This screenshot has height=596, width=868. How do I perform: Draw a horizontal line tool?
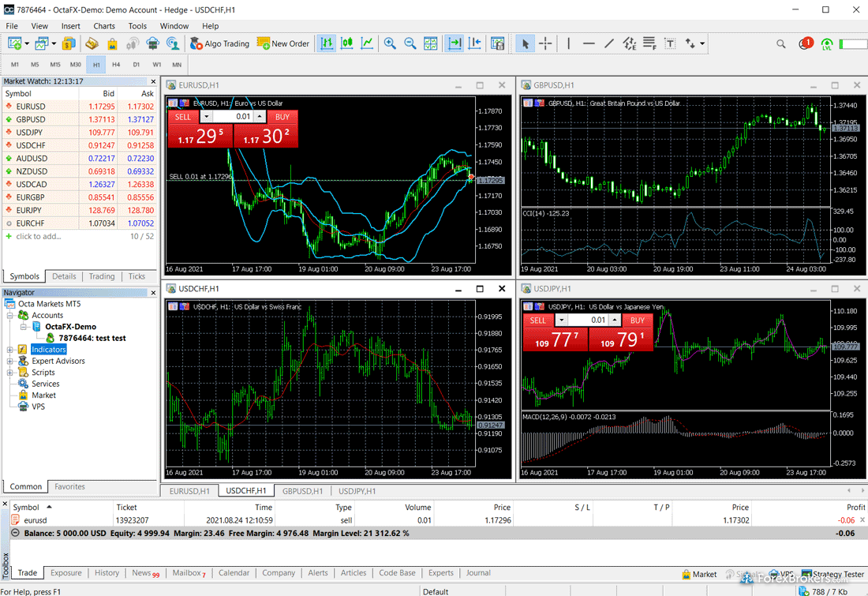tap(589, 43)
